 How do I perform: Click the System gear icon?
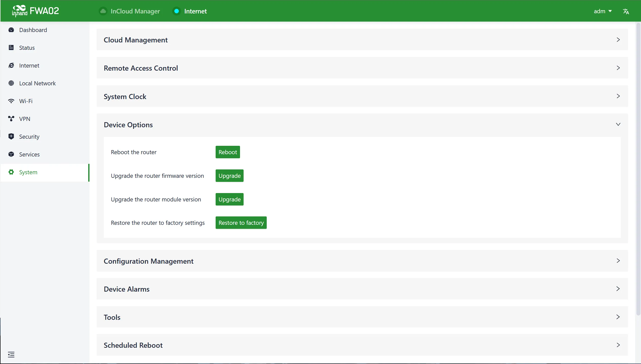point(11,172)
